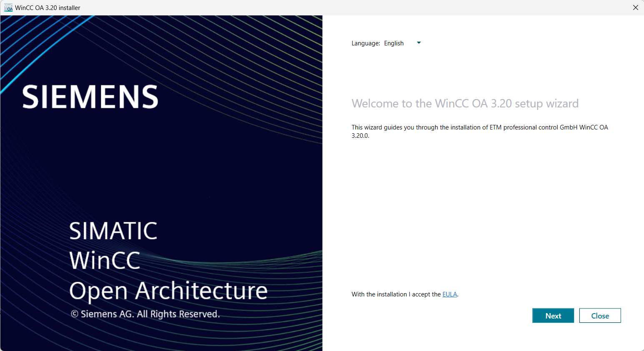The width and height of the screenshot is (644, 351).
Task: Click the 'WinCC OA 3.20 installer' window title
Action: 48,8
